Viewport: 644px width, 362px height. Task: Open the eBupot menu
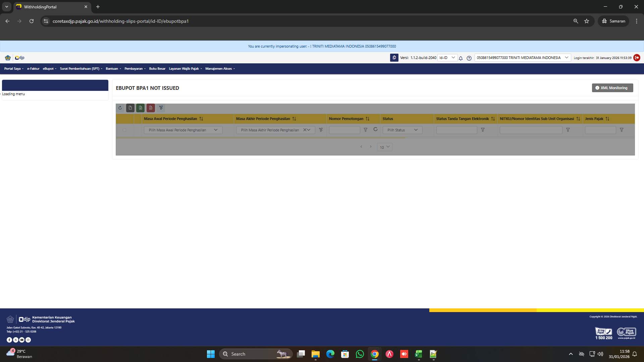[x=49, y=68]
